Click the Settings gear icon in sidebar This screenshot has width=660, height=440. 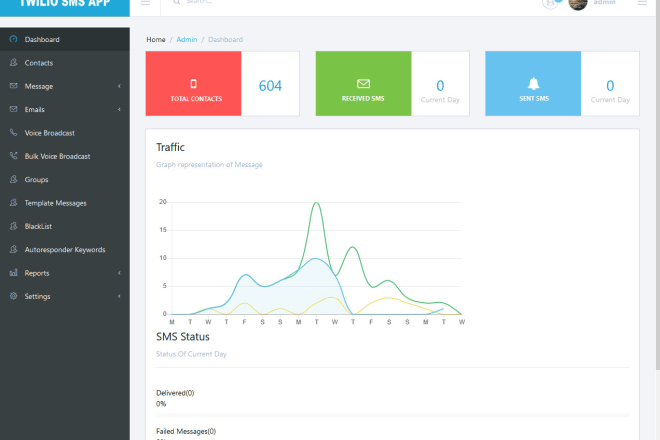pos(13,296)
